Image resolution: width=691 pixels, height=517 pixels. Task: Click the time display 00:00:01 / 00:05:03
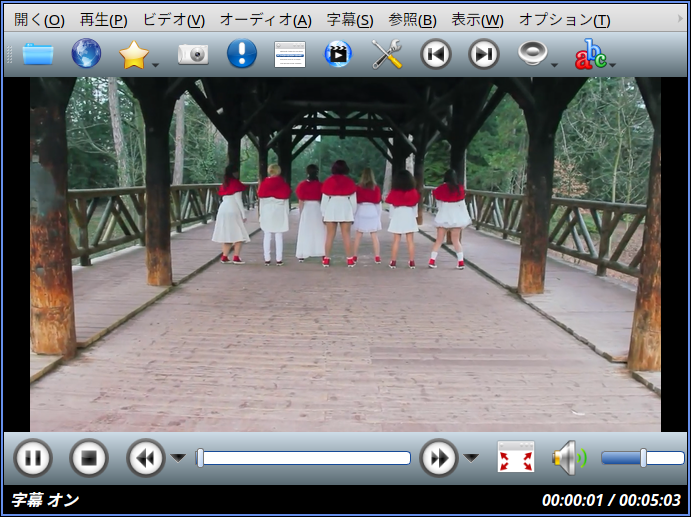click(x=611, y=501)
